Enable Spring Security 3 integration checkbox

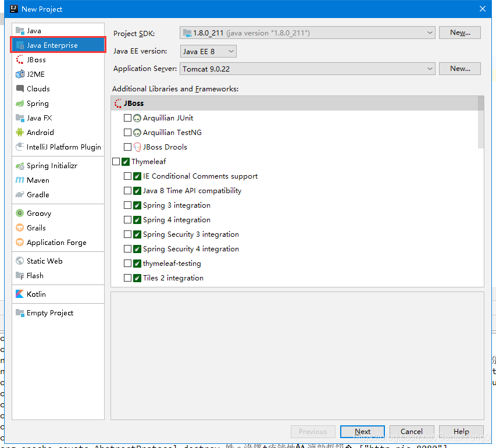click(127, 234)
